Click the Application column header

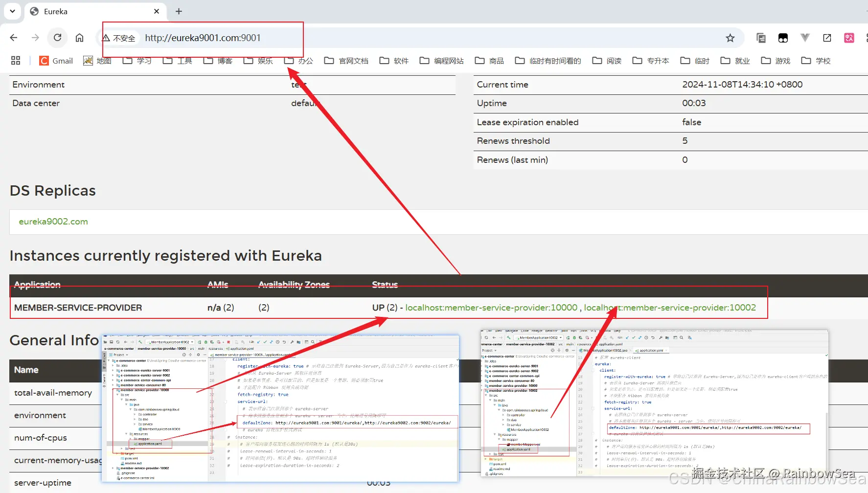[37, 285]
